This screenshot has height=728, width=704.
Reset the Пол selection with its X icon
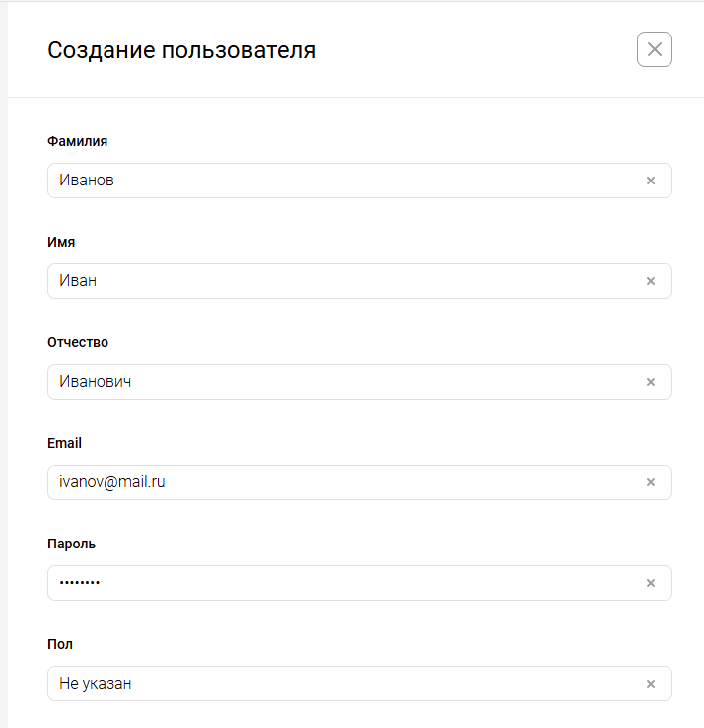point(650,684)
